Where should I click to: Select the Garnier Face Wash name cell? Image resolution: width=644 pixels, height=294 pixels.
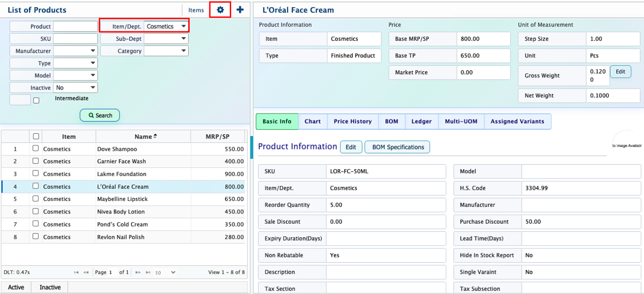[x=143, y=162]
